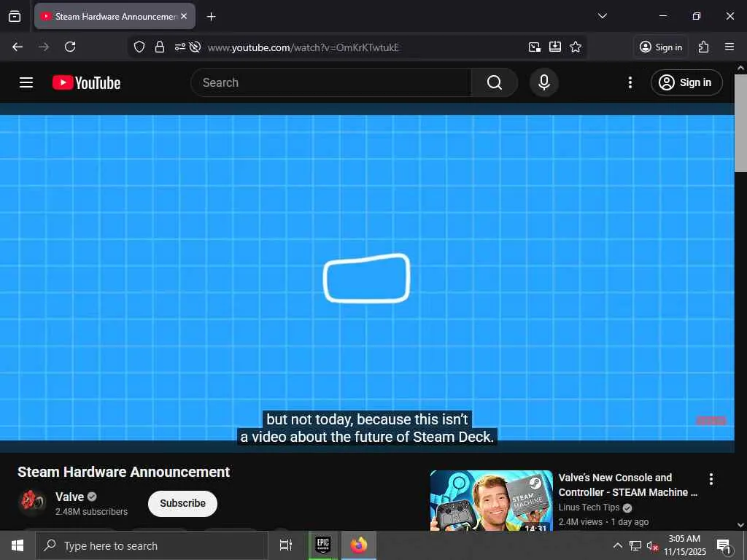Open YouTube settings three-dot menu
The width and height of the screenshot is (747, 560).
(630, 82)
